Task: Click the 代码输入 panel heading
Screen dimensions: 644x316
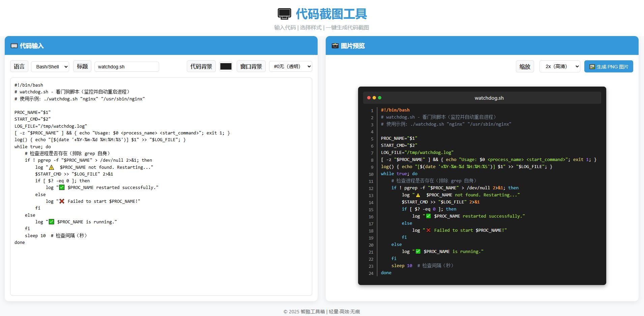Action: coord(32,46)
